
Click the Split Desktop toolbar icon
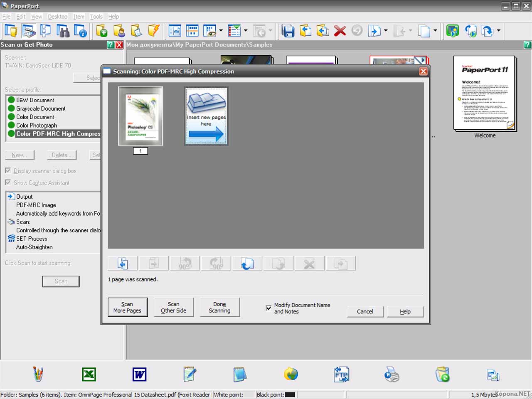192,31
